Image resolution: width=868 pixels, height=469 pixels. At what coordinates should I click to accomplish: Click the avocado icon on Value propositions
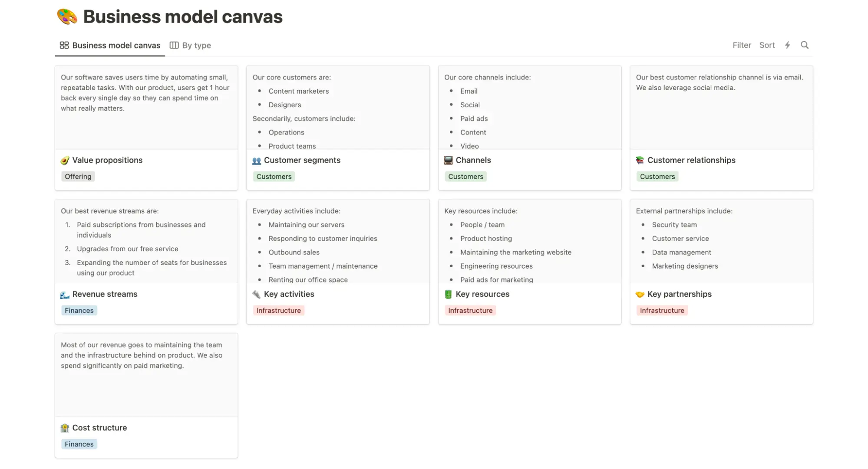point(65,160)
